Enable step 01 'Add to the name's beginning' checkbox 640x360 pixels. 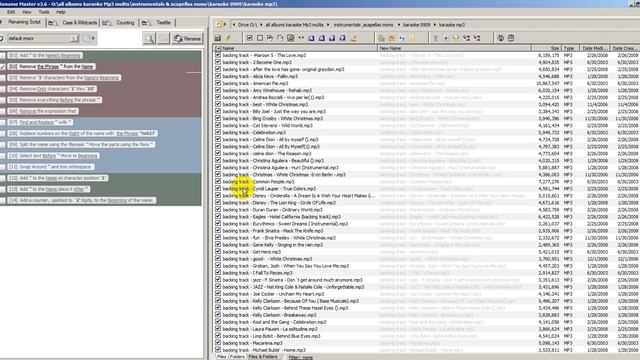(3, 56)
